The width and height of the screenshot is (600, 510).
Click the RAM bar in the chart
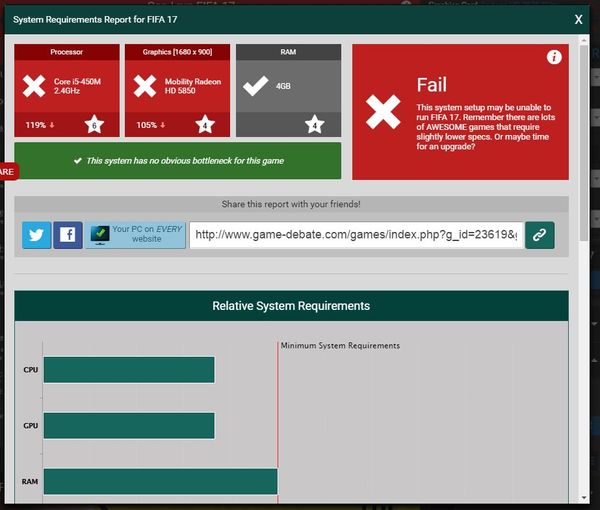160,481
